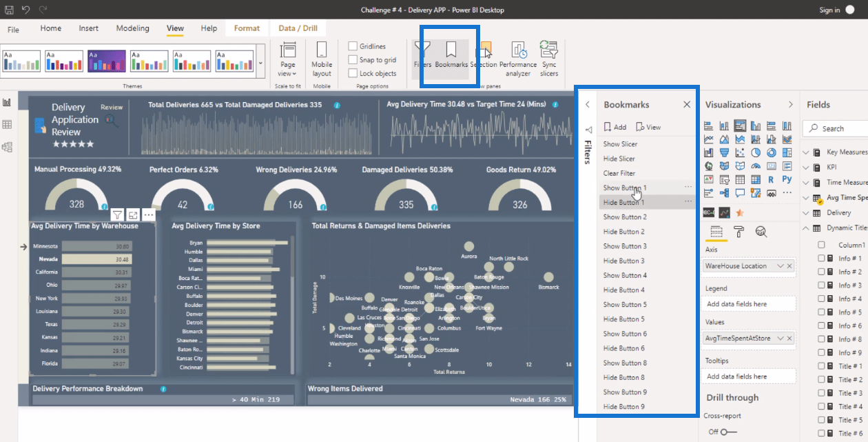
Task: Choose the line chart visualization
Action: click(x=708, y=139)
